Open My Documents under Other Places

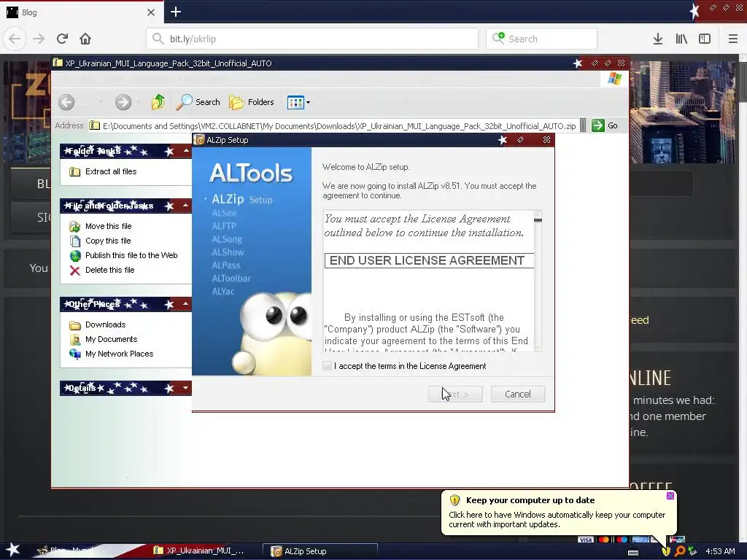pyautogui.click(x=111, y=339)
